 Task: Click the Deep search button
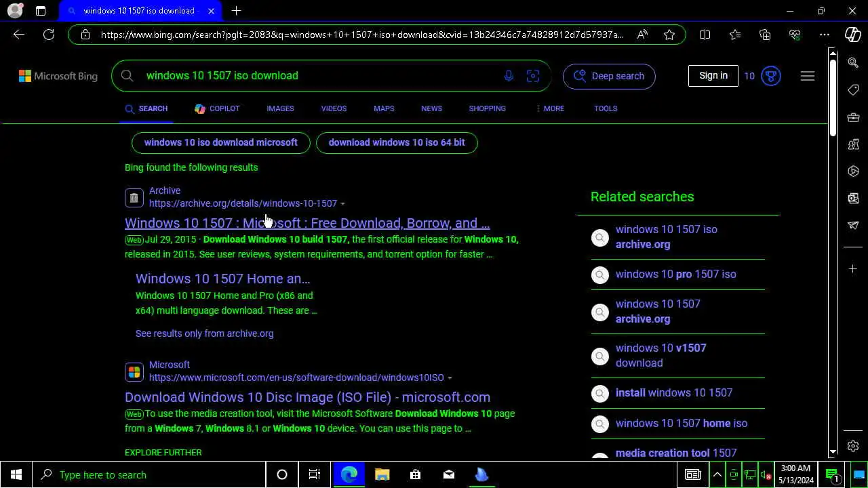(x=609, y=76)
